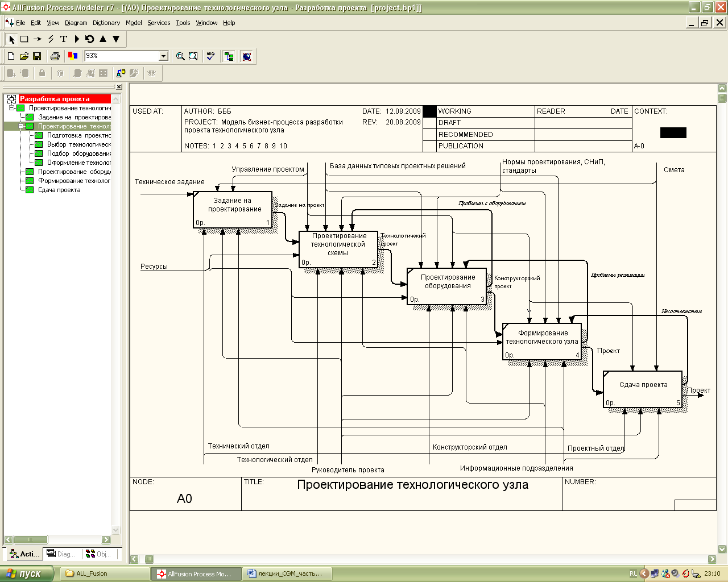Image resolution: width=728 pixels, height=582 pixels.
Task: Click the cross-arrows icon beside Разработка проекта
Action: tap(11, 99)
